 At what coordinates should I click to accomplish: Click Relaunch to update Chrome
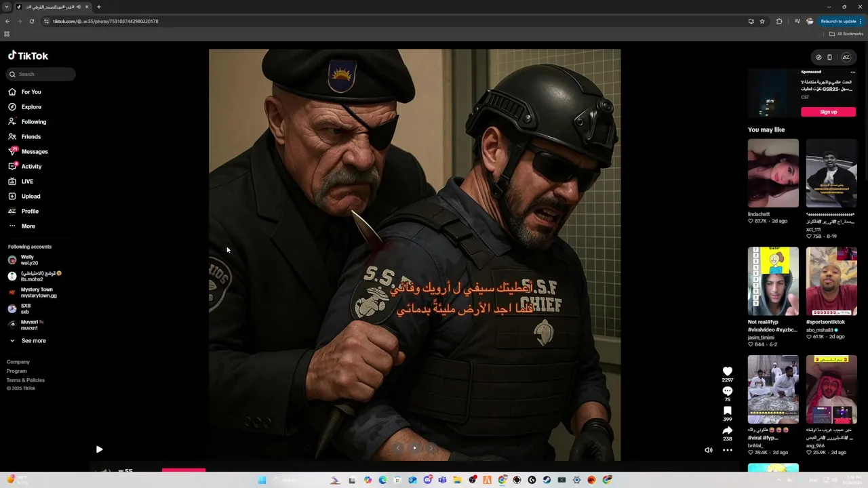[841, 21]
